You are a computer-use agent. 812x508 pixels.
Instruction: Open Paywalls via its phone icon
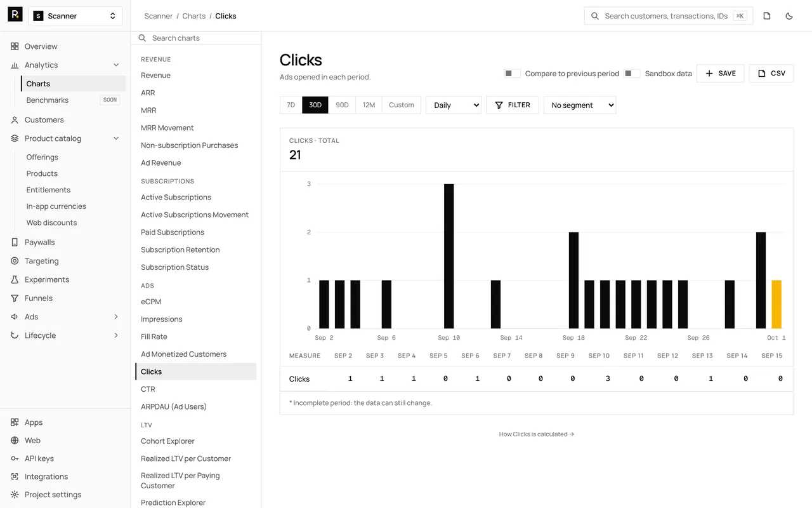15,243
